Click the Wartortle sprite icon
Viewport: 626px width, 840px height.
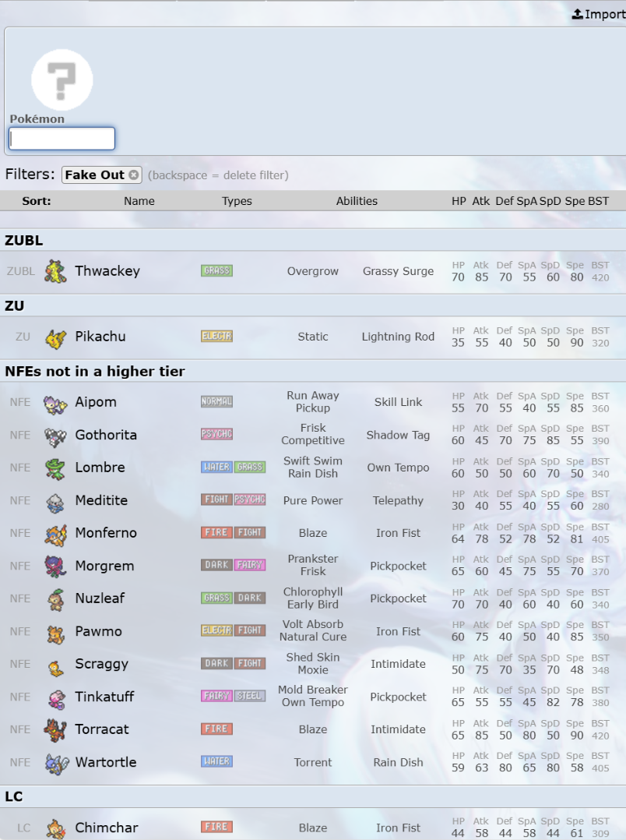click(55, 763)
